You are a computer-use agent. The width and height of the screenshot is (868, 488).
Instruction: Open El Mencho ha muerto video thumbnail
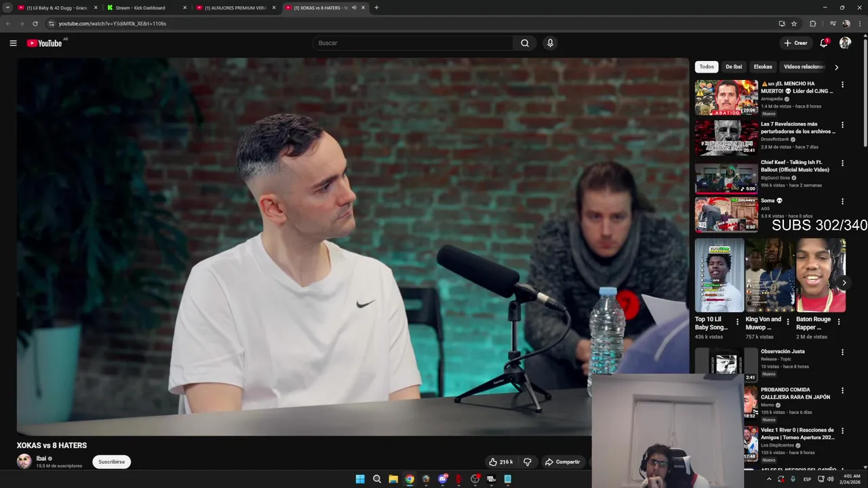click(x=726, y=98)
